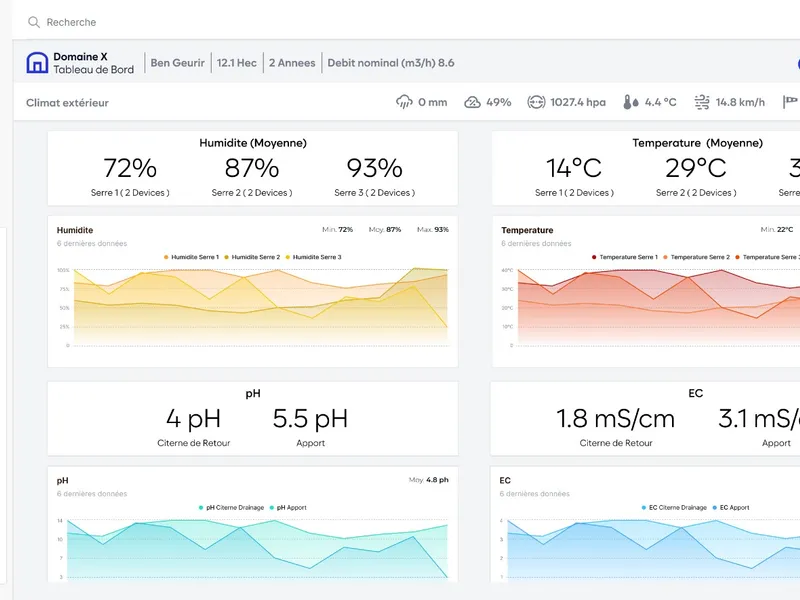Click the search magnifier icon
This screenshot has width=800, height=600.
[x=34, y=22]
